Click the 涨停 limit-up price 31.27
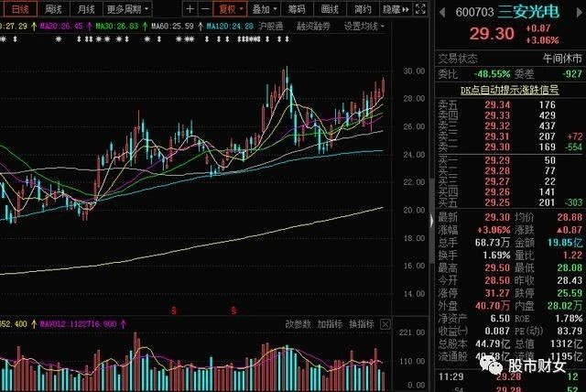This screenshot has width=586, height=392. (x=497, y=293)
